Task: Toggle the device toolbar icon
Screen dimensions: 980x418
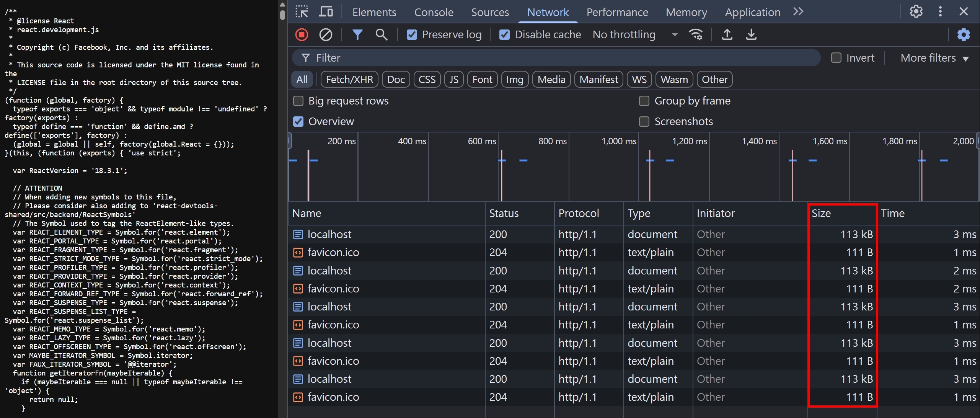Action: (x=326, y=12)
